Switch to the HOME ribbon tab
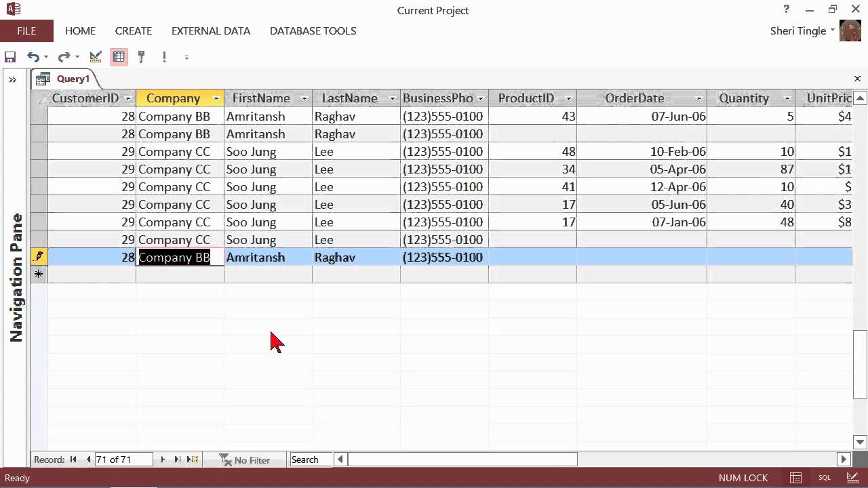The height and width of the screenshot is (488, 868). (x=80, y=30)
